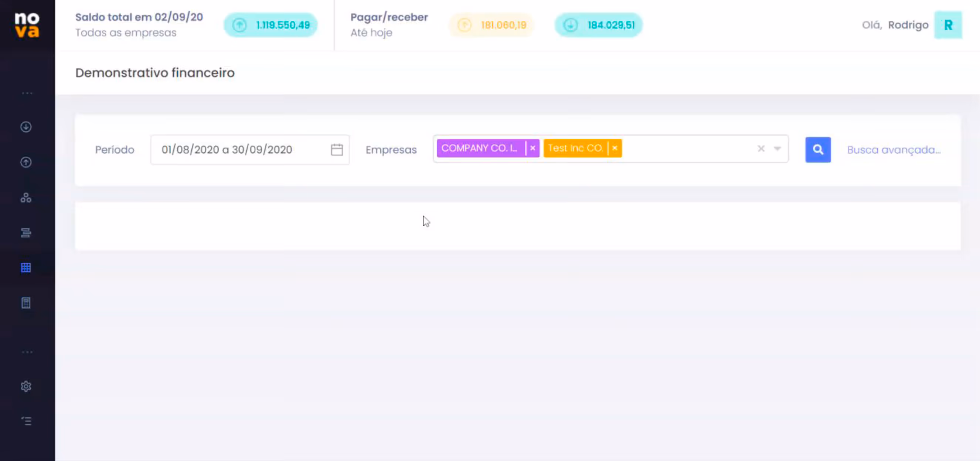The height and width of the screenshot is (461, 980).
Task: Open the upload arrow sidebar icon
Action: pyautogui.click(x=26, y=162)
